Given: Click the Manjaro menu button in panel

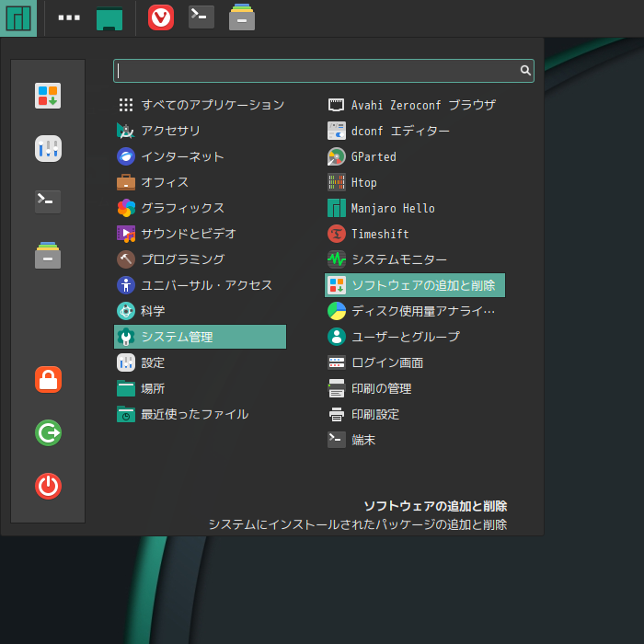Looking at the screenshot, I should coord(18,17).
